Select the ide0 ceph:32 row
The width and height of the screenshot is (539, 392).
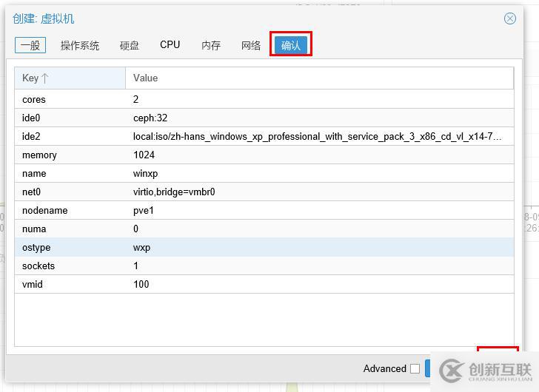coord(264,118)
